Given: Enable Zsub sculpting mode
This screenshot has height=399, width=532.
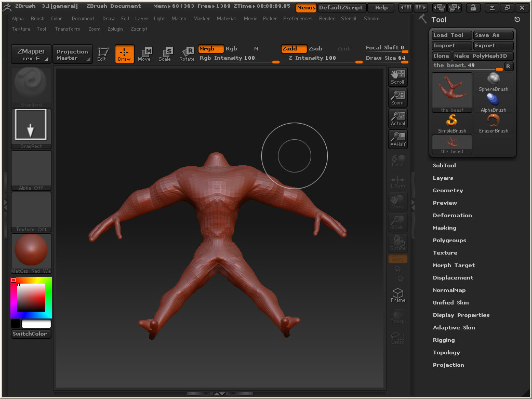Looking at the screenshot, I should click(315, 49).
